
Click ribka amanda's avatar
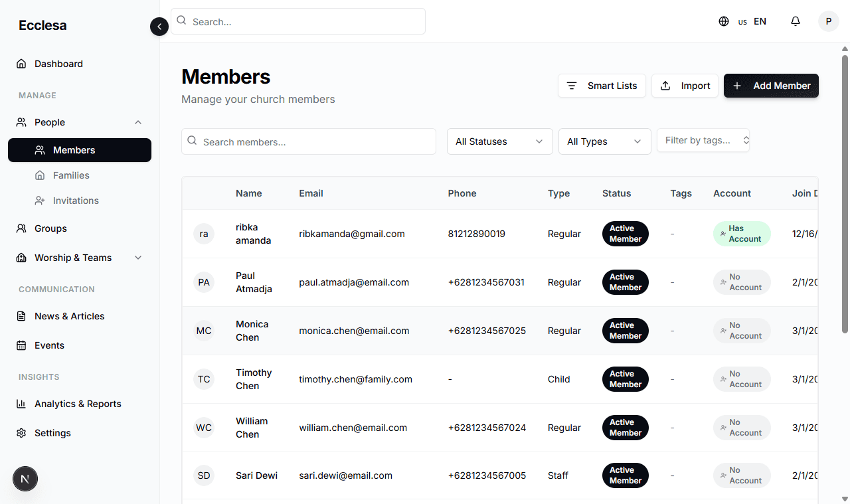[x=204, y=234]
